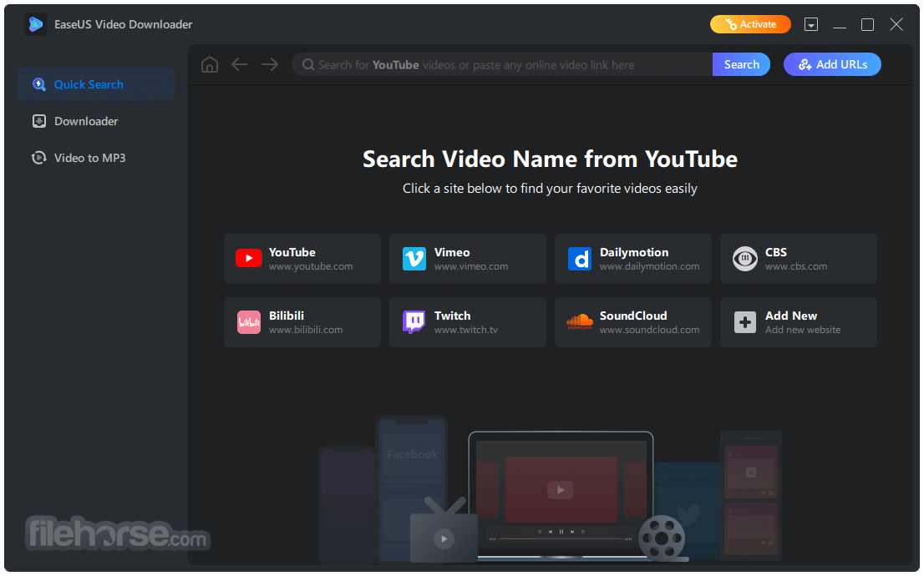The height and width of the screenshot is (576, 924).
Task: Maximize the EaseUS window
Action: pyautogui.click(x=867, y=24)
